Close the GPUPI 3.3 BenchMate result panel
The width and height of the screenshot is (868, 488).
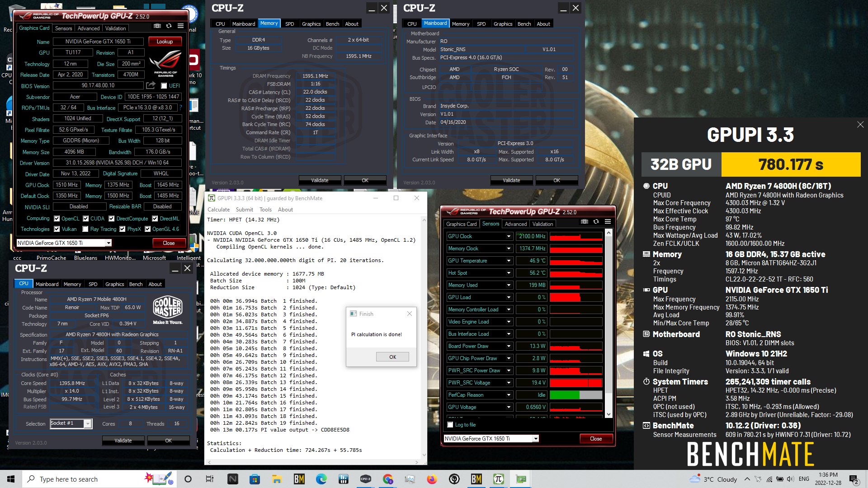pyautogui.click(x=860, y=125)
